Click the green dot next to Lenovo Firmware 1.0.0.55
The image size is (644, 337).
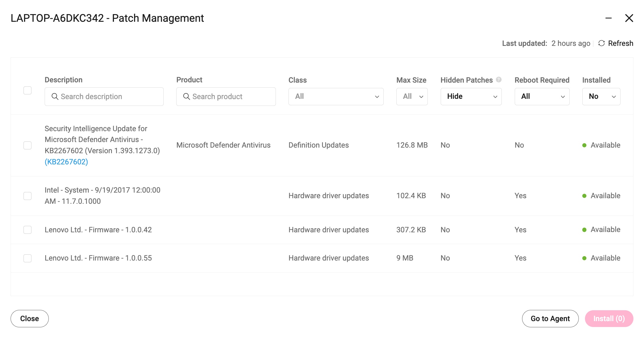[x=585, y=258]
